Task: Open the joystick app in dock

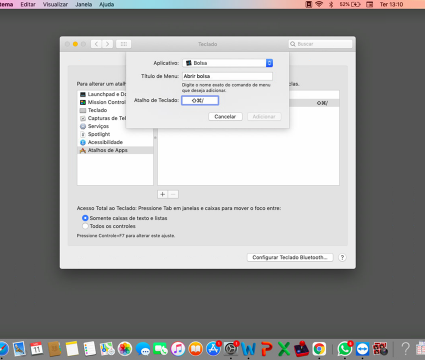Action: [301, 349]
